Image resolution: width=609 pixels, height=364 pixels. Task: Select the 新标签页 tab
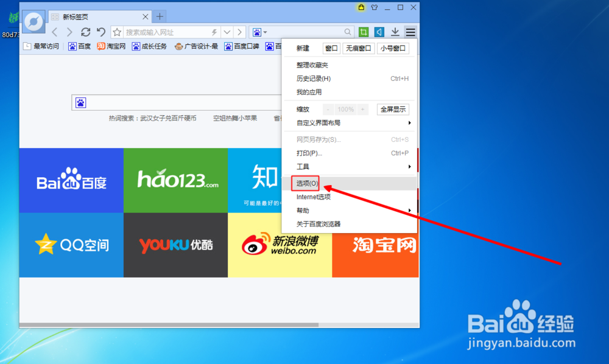pyautogui.click(x=100, y=16)
